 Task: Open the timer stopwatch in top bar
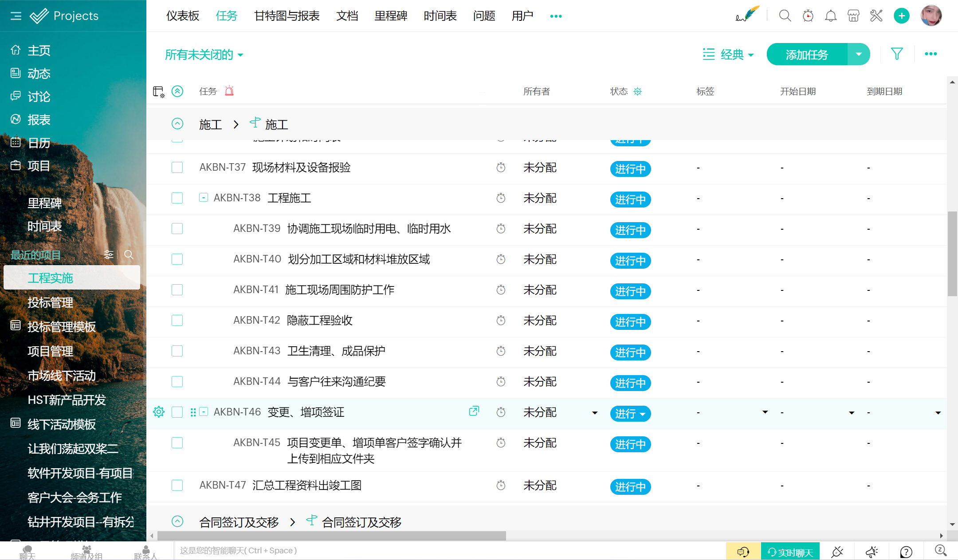point(808,16)
